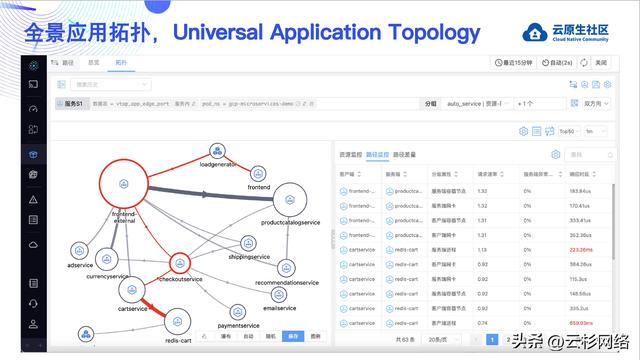
Task: Click the loadgenerator node icon
Action: click(x=218, y=151)
